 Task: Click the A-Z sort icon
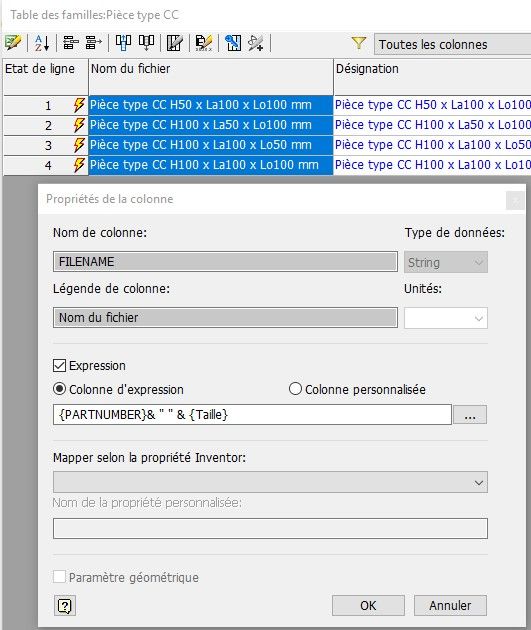click(41, 43)
